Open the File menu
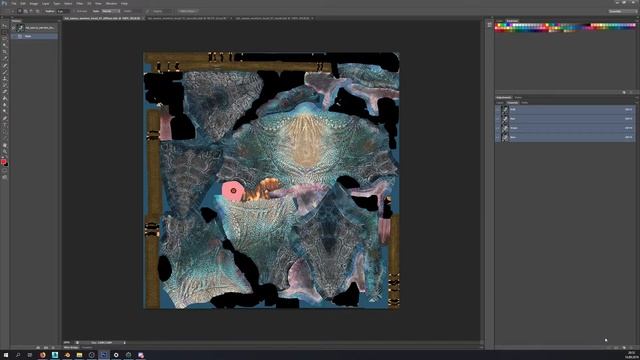Image resolution: width=640 pixels, height=360 pixels. [14, 3]
